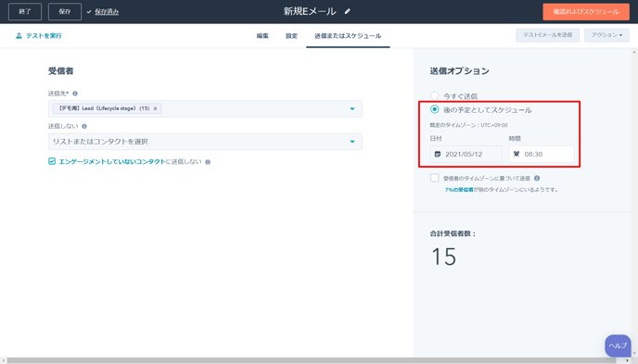Switch to the 設定 tab
This screenshot has height=364, width=638.
tap(291, 36)
